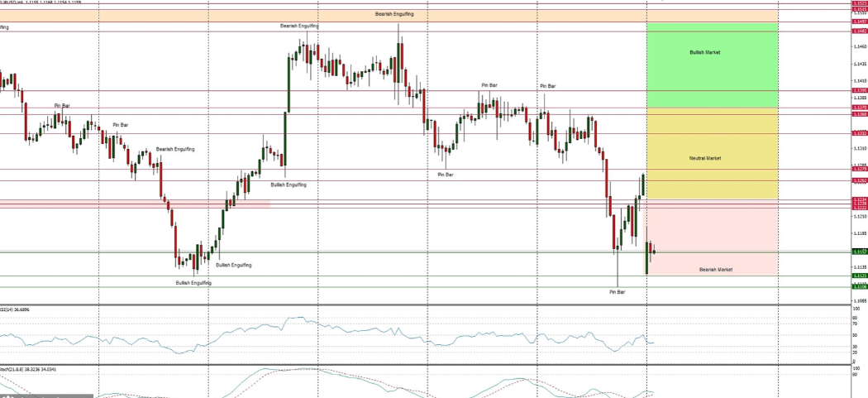Image resolution: width=868 pixels, height=398 pixels.
Task: Click the 1.1332 price level tag
Action: [859, 133]
